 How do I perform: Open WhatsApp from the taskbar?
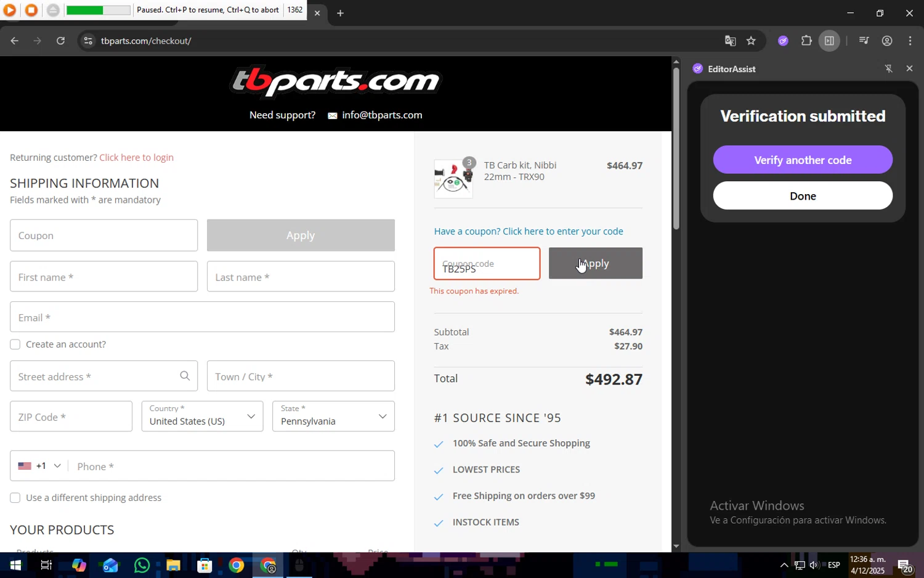(142, 565)
